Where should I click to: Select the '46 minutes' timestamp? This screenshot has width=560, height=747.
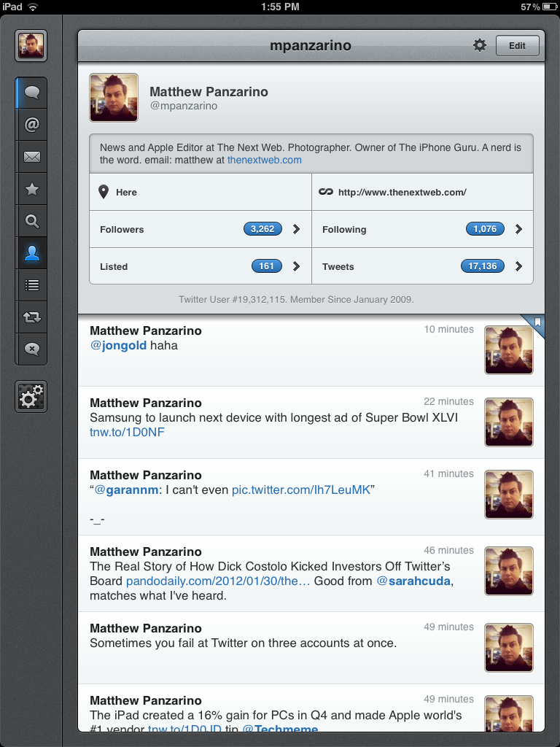[x=449, y=550]
